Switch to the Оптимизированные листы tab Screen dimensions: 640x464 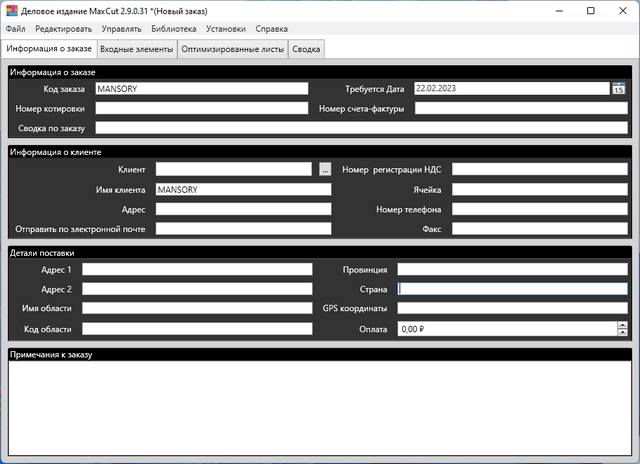click(x=233, y=49)
